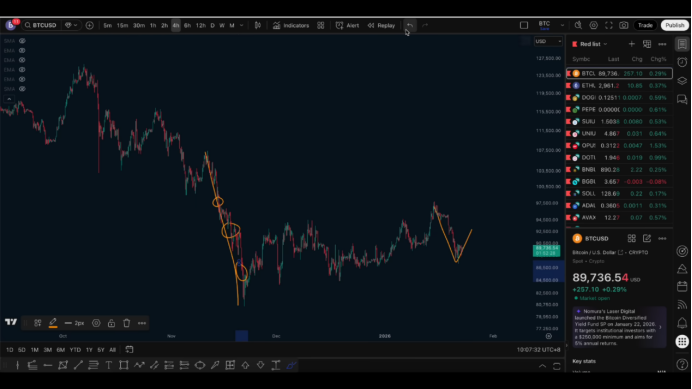
Task: Select the arrow down marker tool
Action: [260, 365]
